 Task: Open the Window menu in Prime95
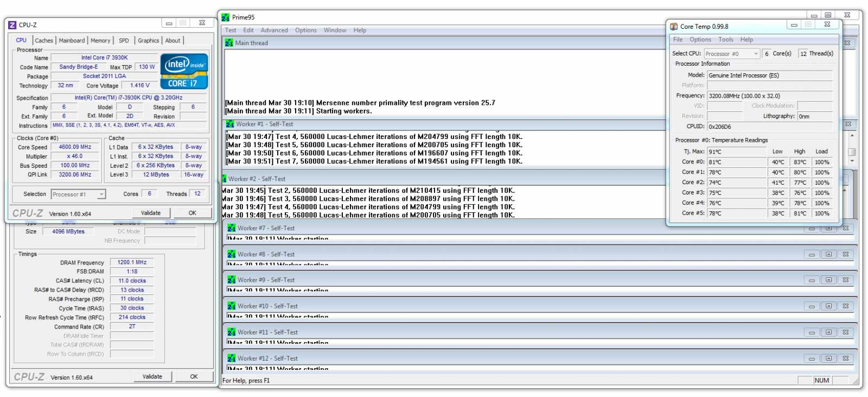335,30
